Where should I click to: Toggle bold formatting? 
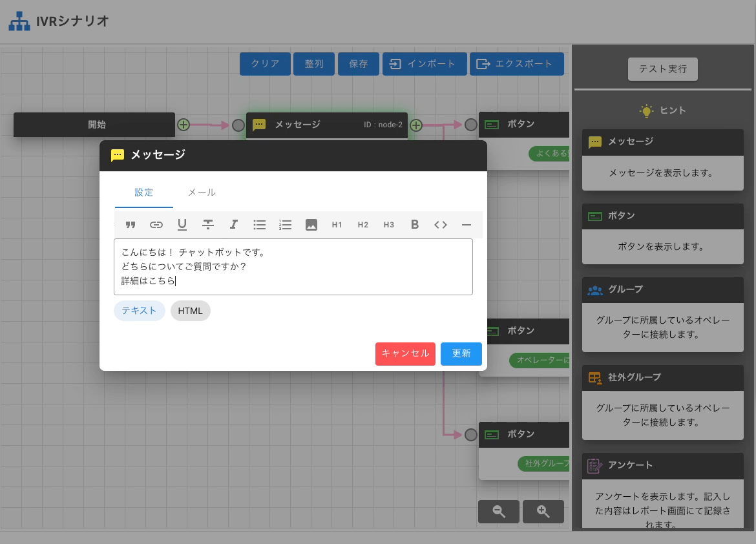[x=415, y=225]
